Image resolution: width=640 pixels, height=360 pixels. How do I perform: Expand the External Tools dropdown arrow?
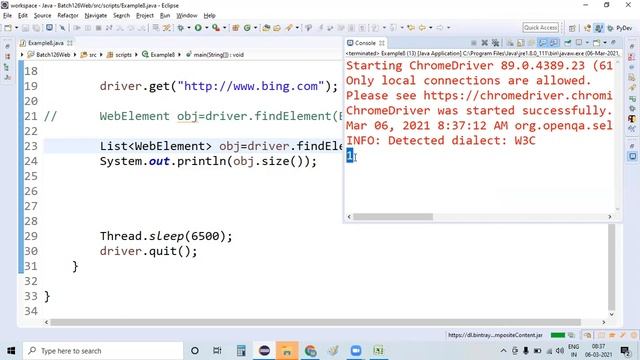224,28
